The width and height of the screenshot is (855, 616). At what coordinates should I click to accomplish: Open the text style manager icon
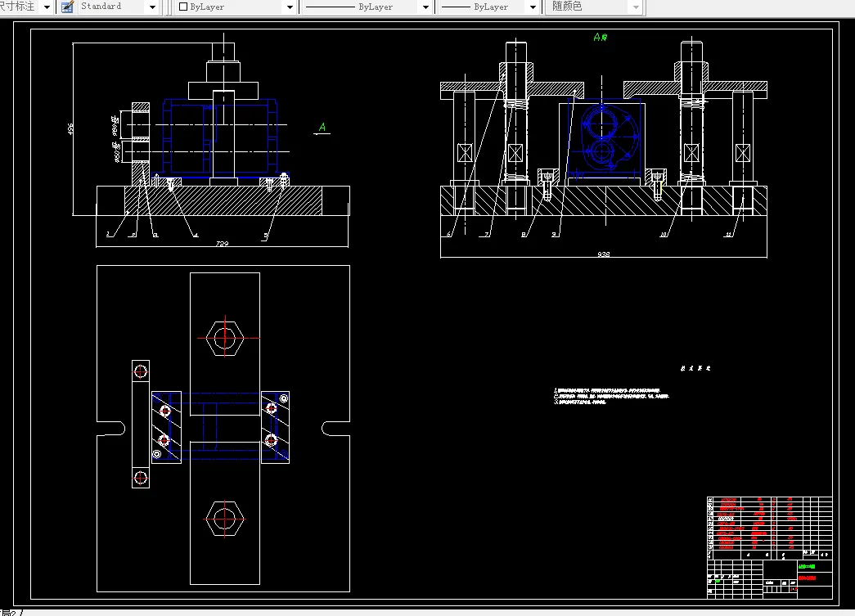[x=67, y=7]
